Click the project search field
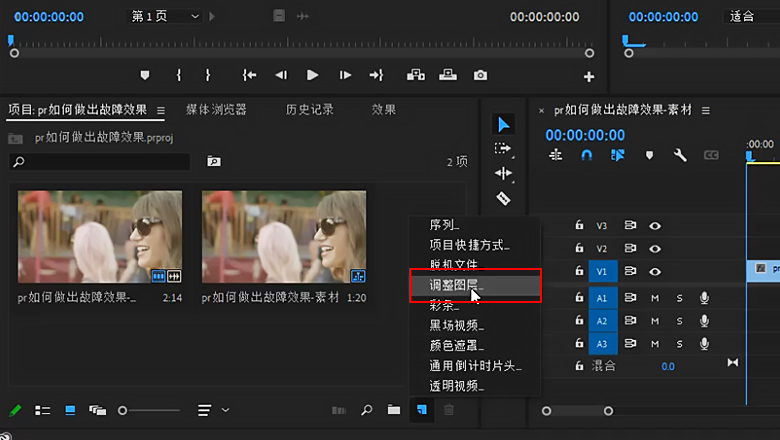780x440 pixels. (99, 162)
